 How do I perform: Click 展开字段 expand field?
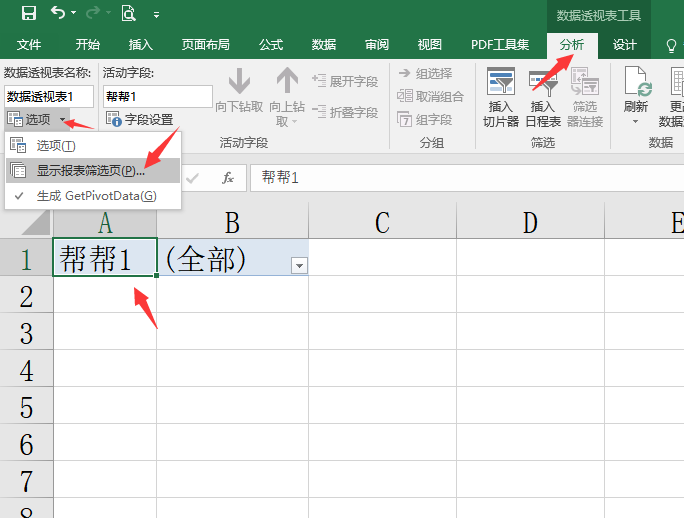pos(345,81)
